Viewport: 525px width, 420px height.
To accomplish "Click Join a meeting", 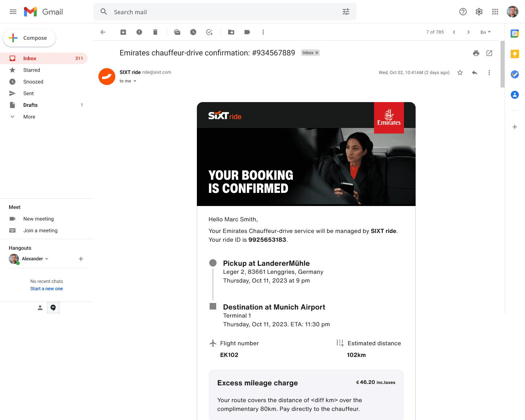I will pyautogui.click(x=40, y=230).
